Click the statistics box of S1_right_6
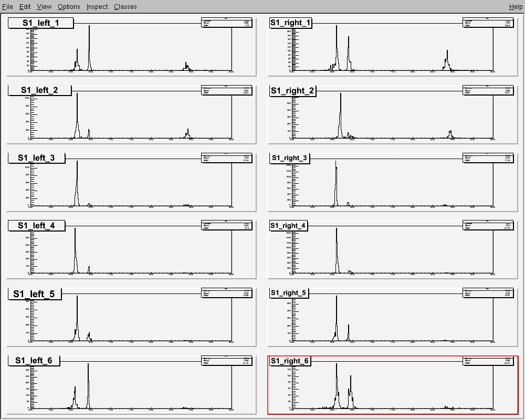The image size is (525, 420). 488,361
